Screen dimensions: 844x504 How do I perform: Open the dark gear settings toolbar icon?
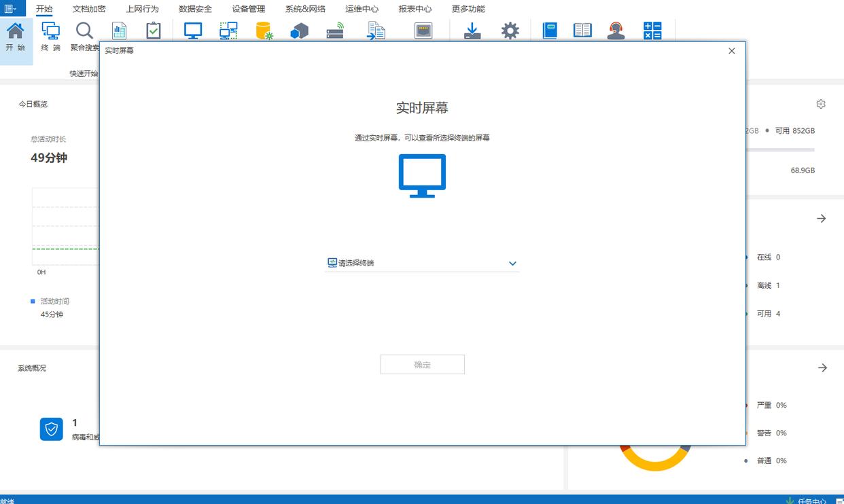[x=510, y=31]
